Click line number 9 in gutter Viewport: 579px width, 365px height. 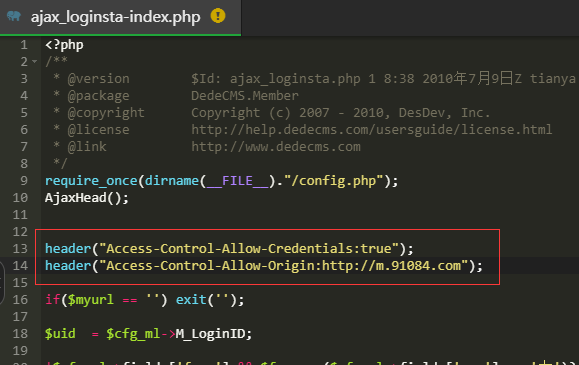[x=24, y=181]
